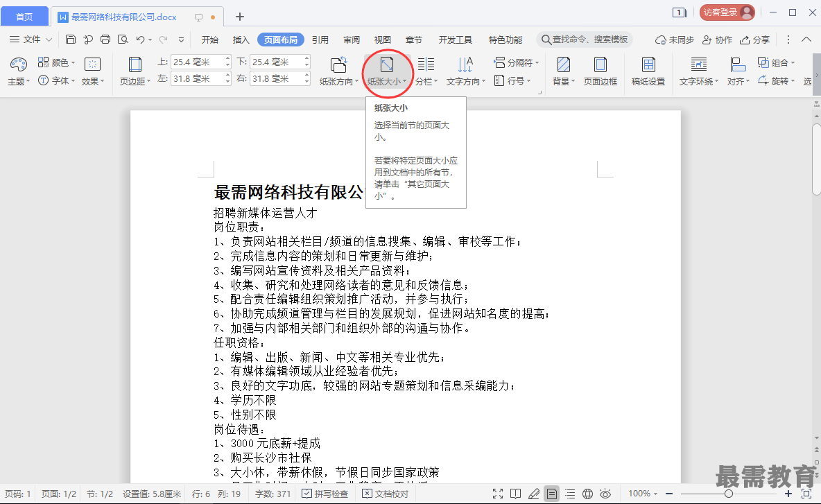Switch to reading layout view icon
This screenshot has width=821, height=504.
[516, 494]
